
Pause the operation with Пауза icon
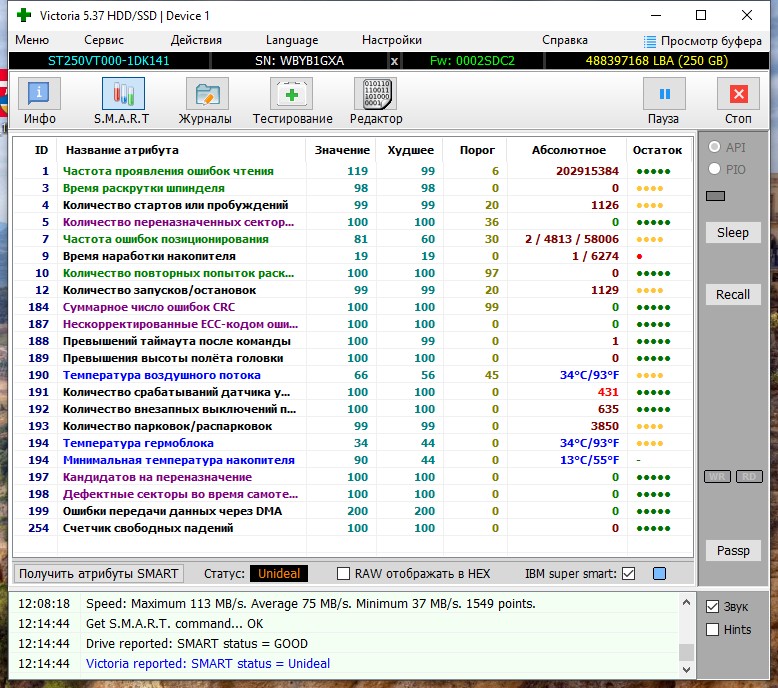tap(664, 94)
